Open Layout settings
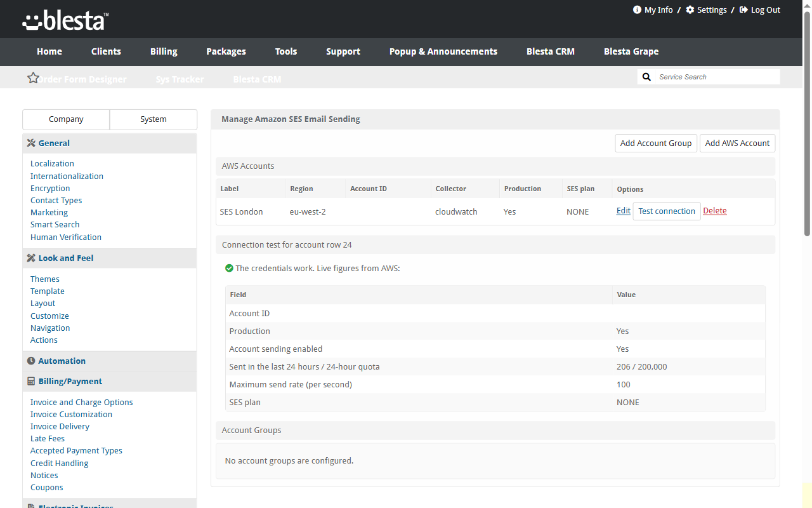Viewport: 812px width, 508px height. tap(43, 304)
